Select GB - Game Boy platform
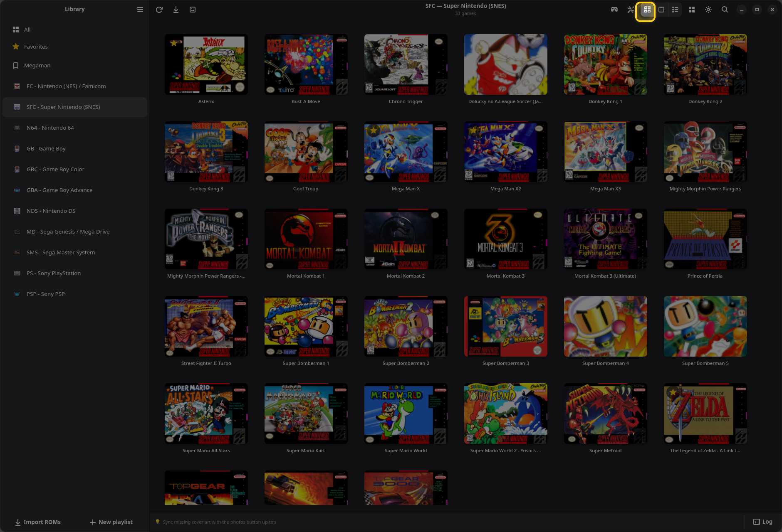 pos(75,148)
